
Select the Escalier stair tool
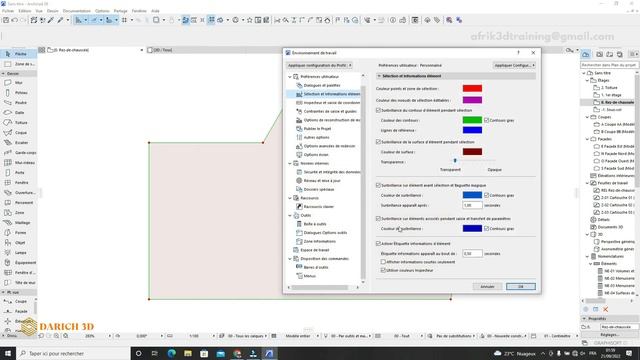pyautogui.click(x=18, y=142)
